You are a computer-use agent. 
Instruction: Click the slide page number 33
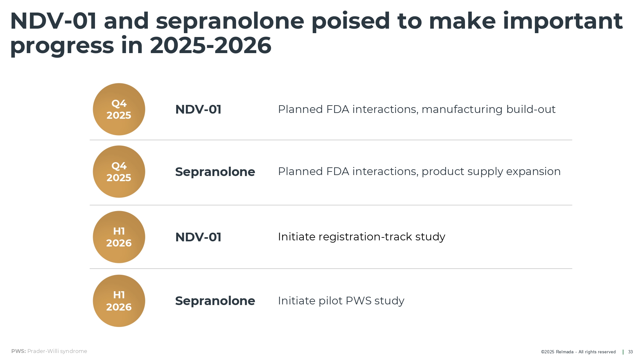(630, 352)
